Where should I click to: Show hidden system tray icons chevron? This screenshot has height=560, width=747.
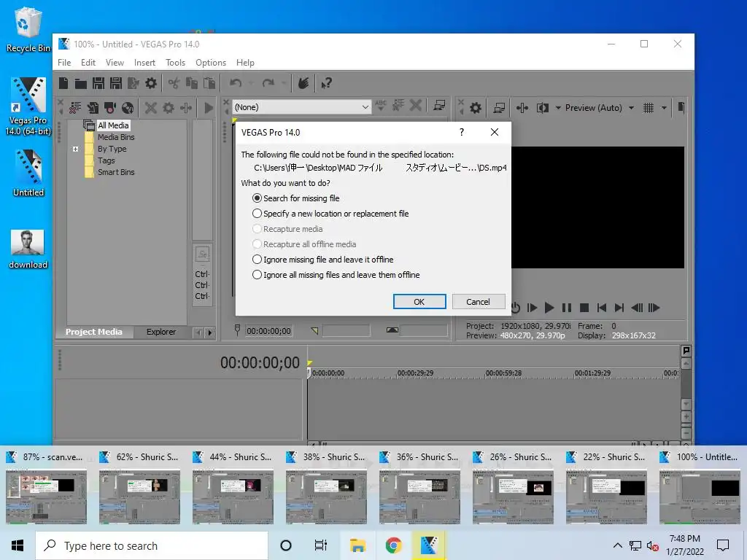(x=617, y=545)
